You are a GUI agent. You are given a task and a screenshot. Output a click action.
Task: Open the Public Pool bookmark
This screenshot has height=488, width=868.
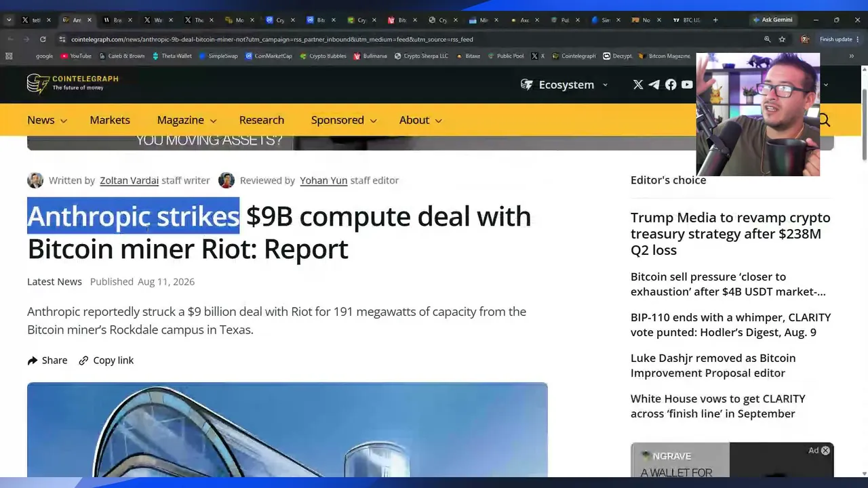[505, 56]
